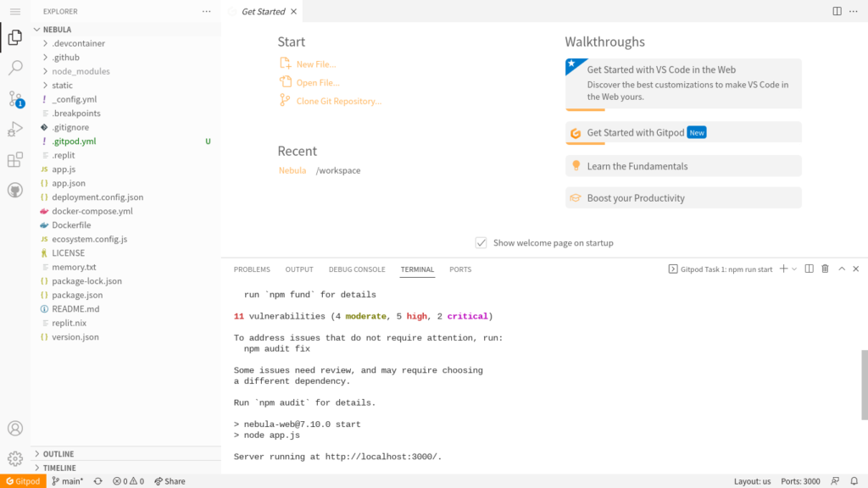Expand the TIMELINE section
The width and height of the screenshot is (868, 488).
coord(59,468)
